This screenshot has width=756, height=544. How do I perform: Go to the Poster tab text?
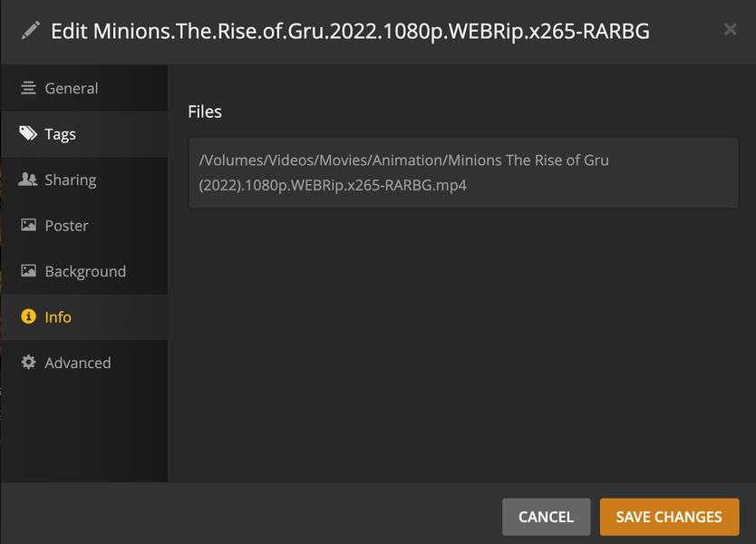(x=66, y=226)
